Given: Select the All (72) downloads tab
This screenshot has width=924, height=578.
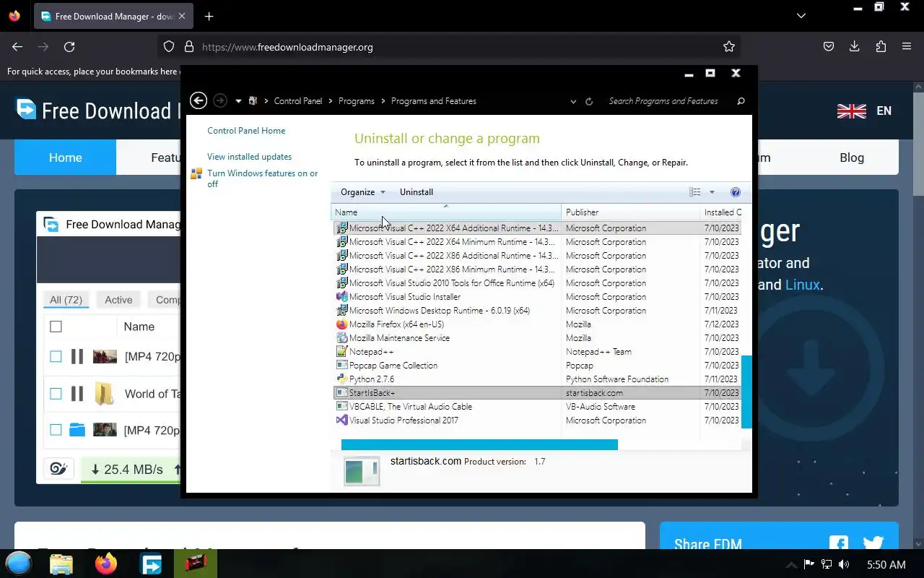Looking at the screenshot, I should 66,300.
